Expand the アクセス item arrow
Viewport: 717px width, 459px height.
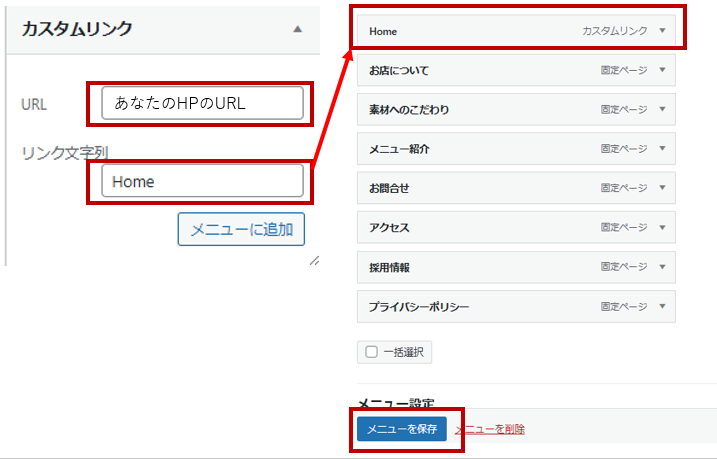662,227
